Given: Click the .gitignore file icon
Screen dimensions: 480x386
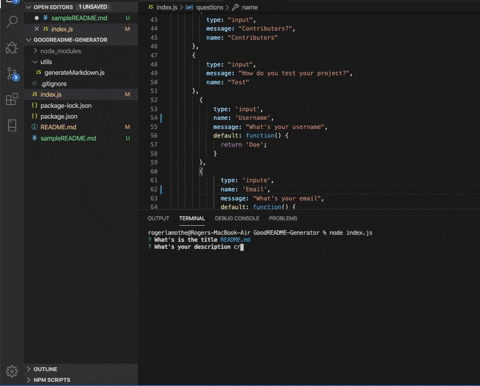Looking at the screenshot, I should click(34, 83).
